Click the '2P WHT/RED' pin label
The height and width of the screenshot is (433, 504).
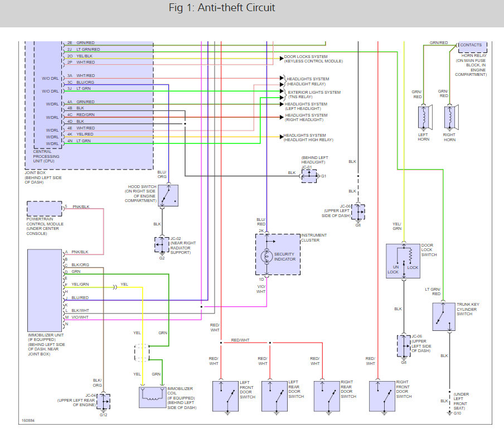[x=81, y=62]
